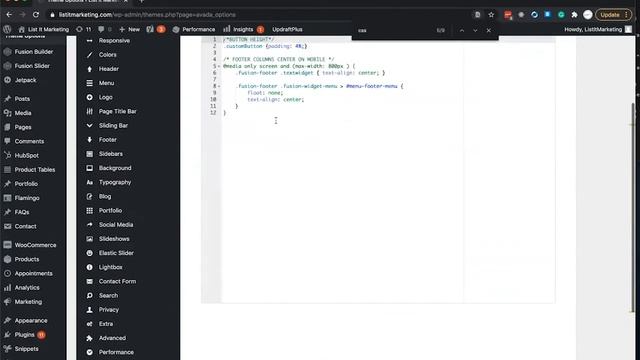Screen dimensions: 640x360
Task: Open Page Title Bar options
Action: [118, 111]
